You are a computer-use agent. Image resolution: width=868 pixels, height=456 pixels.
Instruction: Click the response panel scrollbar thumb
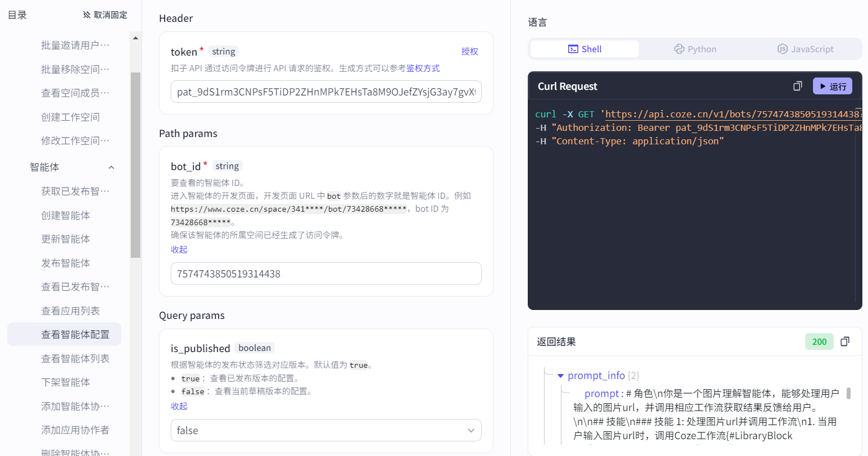coord(848,393)
